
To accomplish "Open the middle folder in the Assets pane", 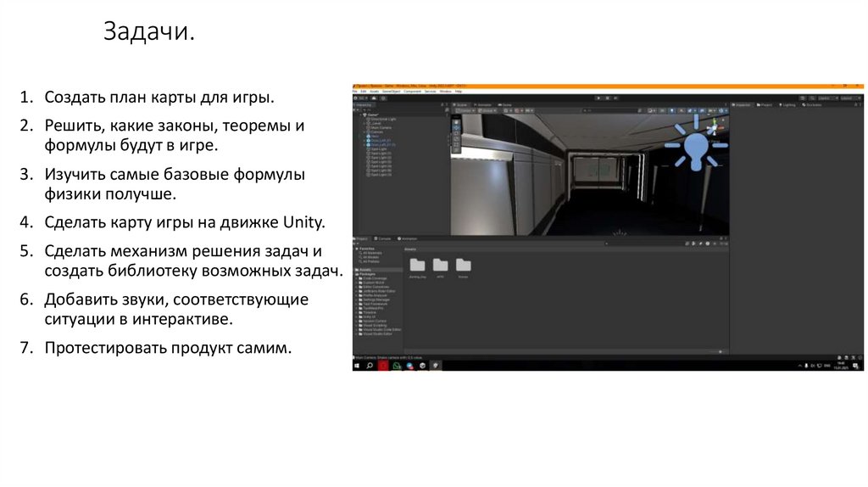I will click(441, 265).
